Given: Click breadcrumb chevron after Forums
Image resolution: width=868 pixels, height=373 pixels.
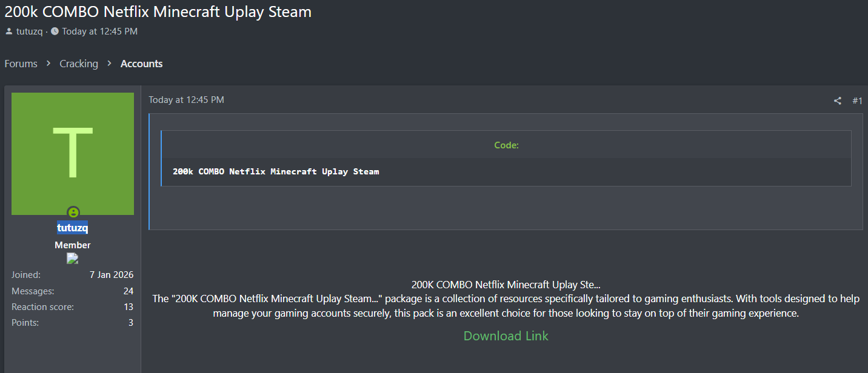Looking at the screenshot, I should [x=48, y=64].
